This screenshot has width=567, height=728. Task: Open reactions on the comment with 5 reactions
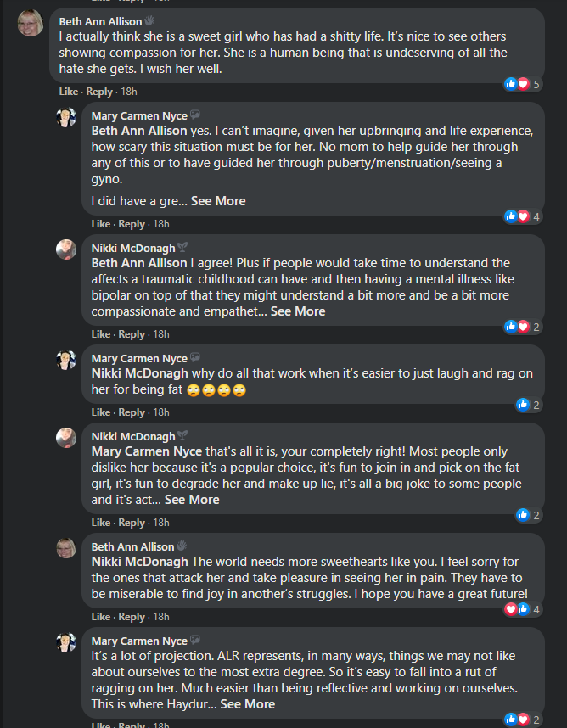523,84
